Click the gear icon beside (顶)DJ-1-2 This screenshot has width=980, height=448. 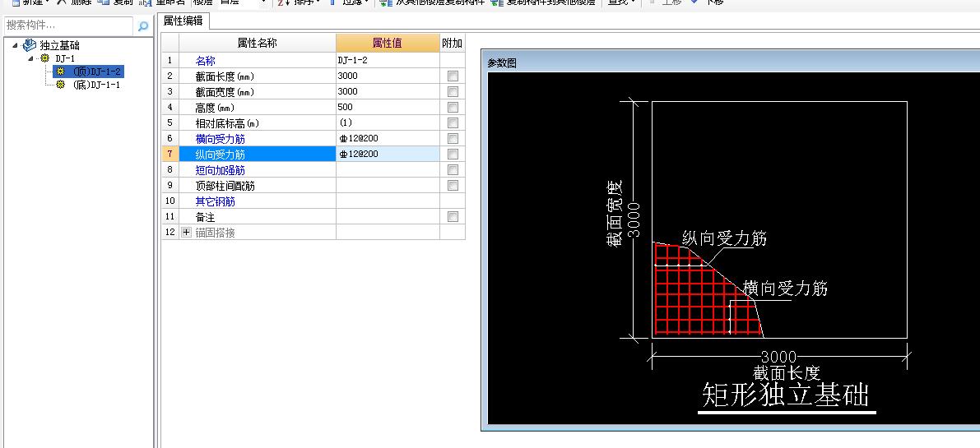[x=61, y=72]
